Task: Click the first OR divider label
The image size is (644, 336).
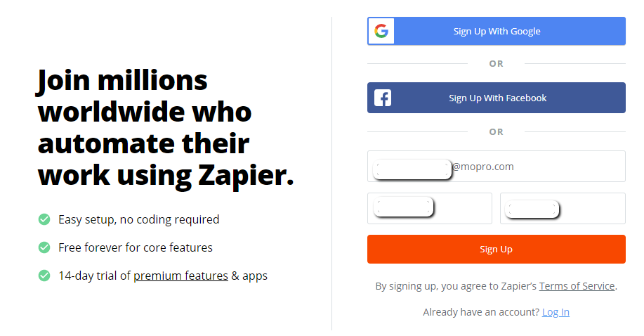Action: (496, 64)
